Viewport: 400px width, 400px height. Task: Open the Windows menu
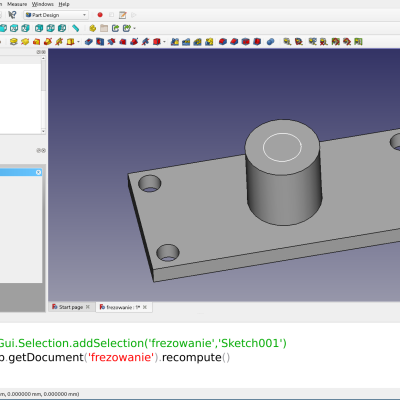click(43, 4)
